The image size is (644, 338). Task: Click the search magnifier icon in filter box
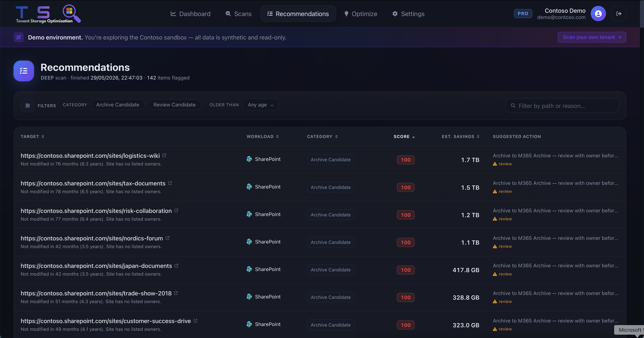coord(513,106)
